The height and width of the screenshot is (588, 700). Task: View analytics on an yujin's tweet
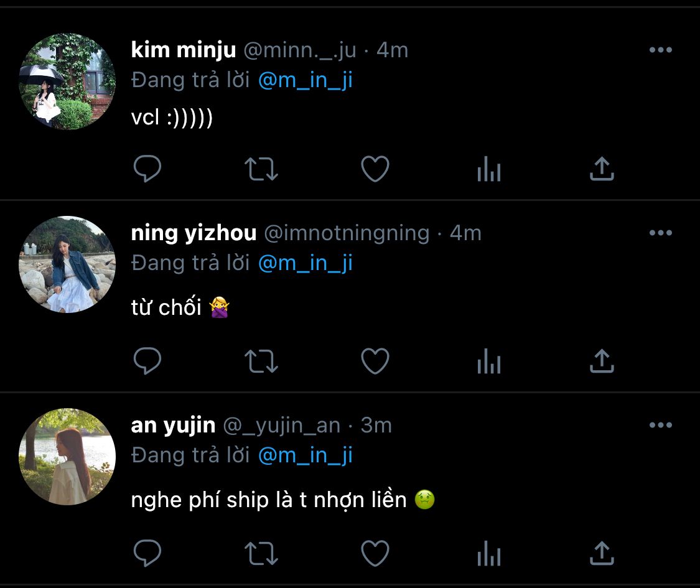489,553
